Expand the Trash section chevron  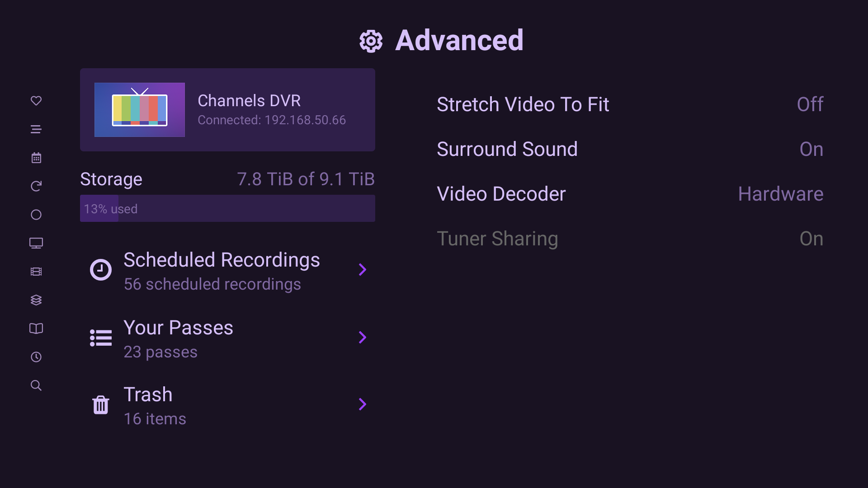pyautogui.click(x=363, y=404)
